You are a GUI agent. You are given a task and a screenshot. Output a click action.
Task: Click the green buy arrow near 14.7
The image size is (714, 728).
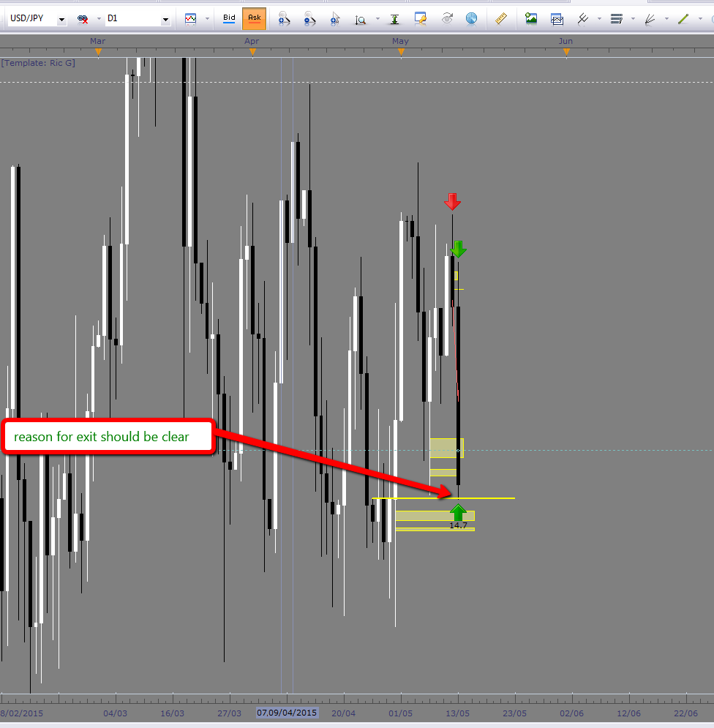coord(458,511)
